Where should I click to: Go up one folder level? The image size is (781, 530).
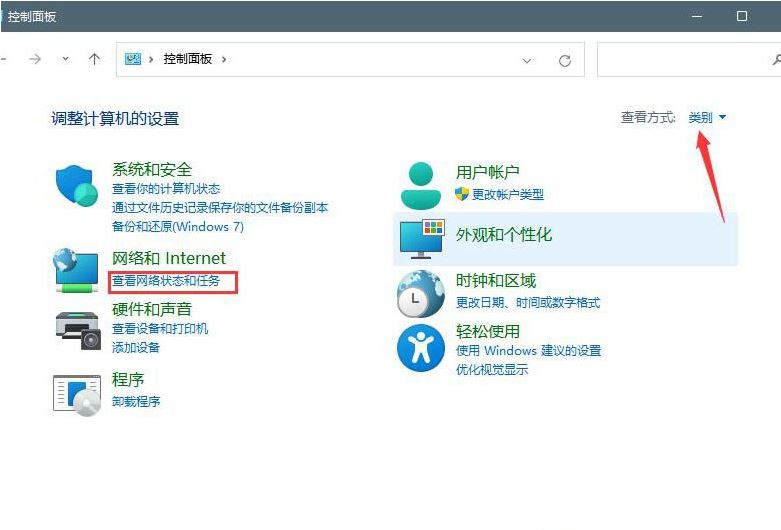[x=94, y=59]
